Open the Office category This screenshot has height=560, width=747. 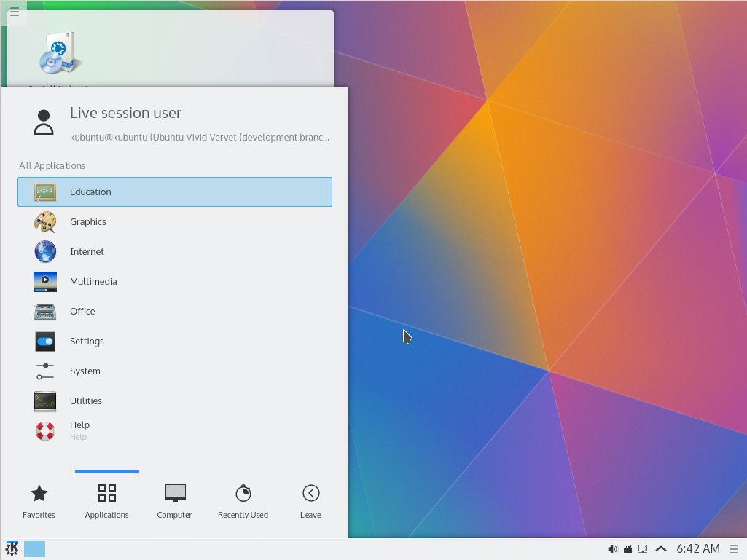coord(175,312)
